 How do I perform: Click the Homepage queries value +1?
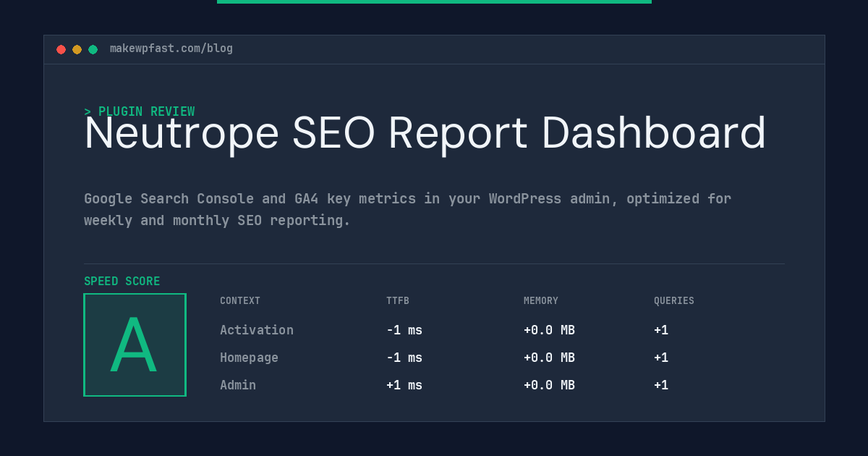661,358
